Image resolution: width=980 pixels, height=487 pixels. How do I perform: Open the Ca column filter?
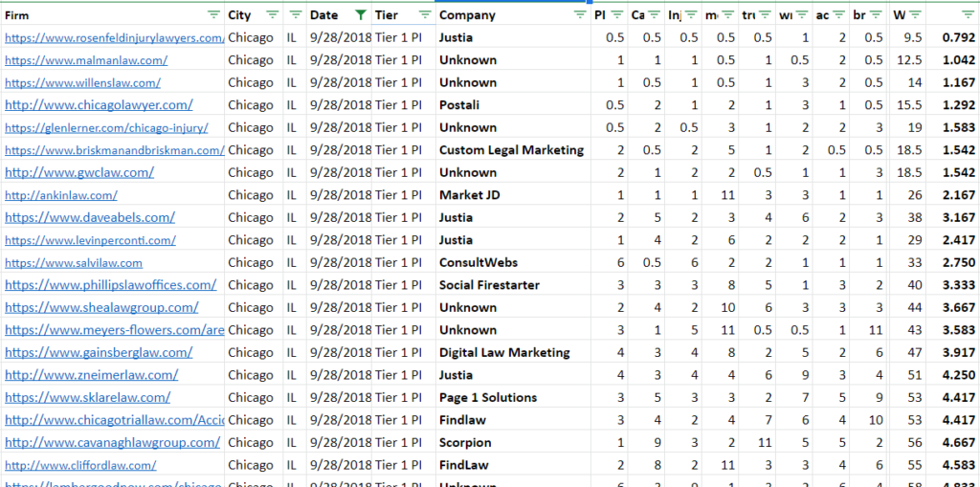coord(655,15)
